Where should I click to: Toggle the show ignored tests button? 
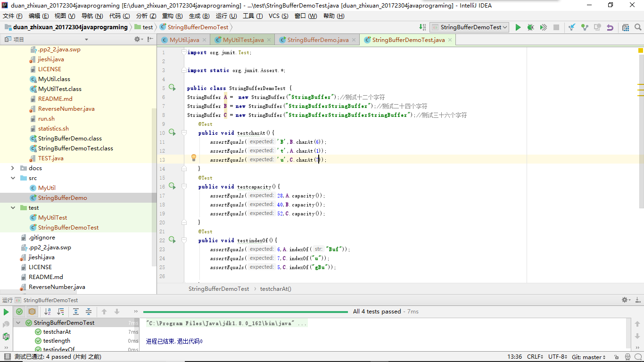pos(32,312)
